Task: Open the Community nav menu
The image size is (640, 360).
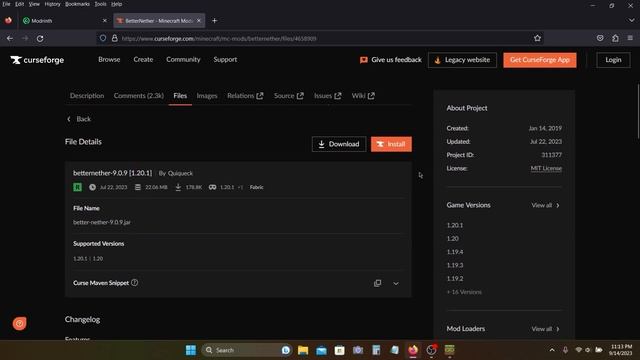Action: tap(183, 60)
